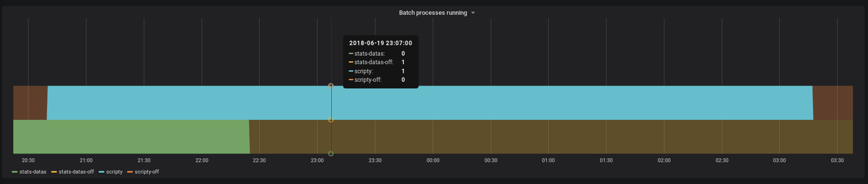Viewport: 868px width, 184px height.
Task: Click the 01:00 time axis label
Action: tap(548, 161)
